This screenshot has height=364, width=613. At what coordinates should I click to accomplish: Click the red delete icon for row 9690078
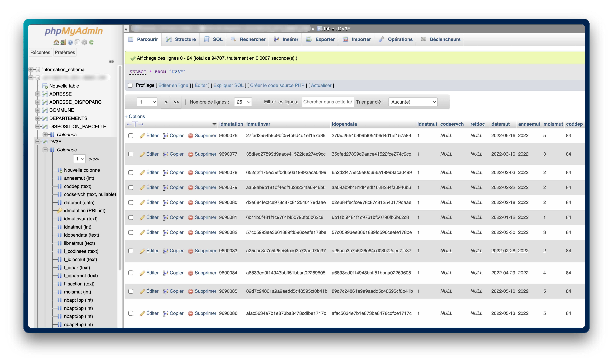[x=191, y=173]
